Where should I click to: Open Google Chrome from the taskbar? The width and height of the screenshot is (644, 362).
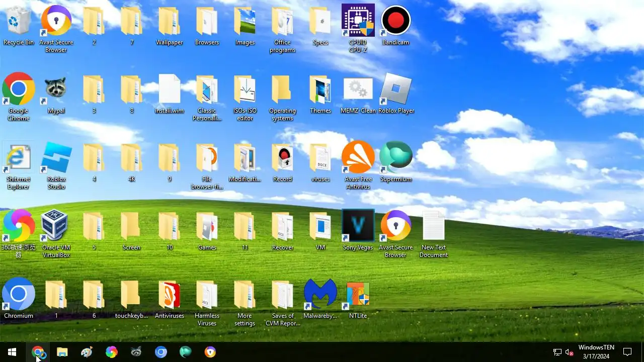tap(38, 352)
